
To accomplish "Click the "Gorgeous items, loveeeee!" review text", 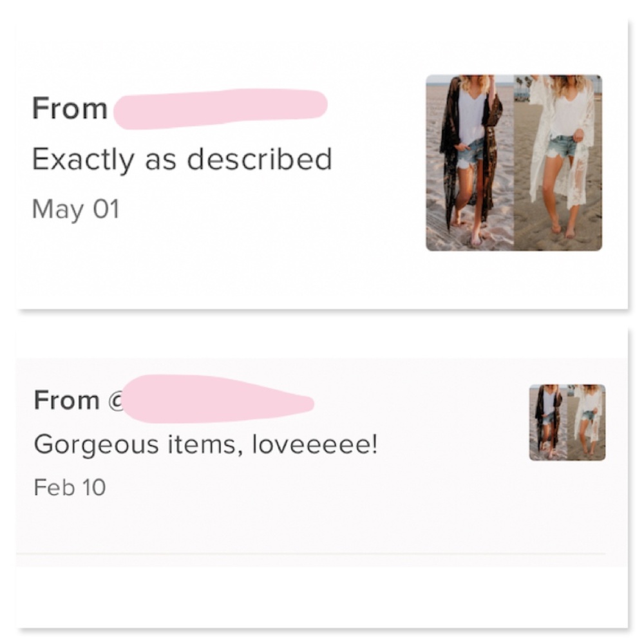I will coord(205,444).
